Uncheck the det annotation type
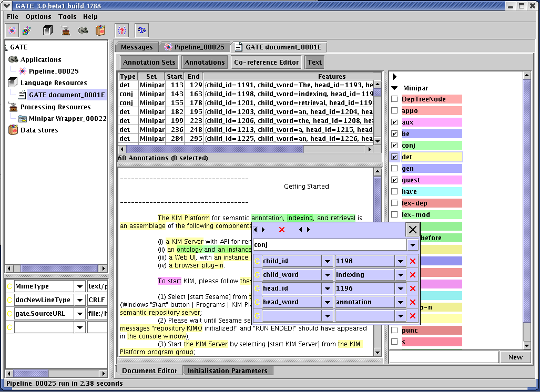 395,157
